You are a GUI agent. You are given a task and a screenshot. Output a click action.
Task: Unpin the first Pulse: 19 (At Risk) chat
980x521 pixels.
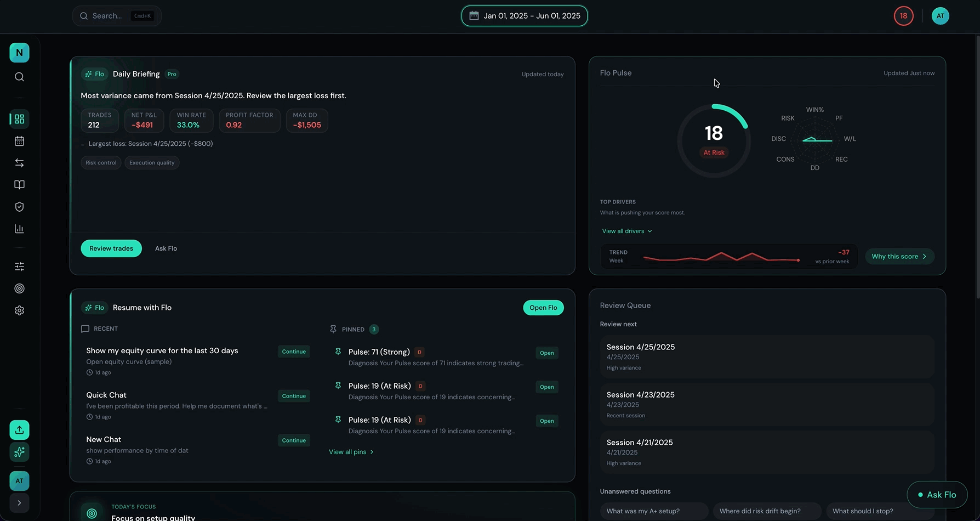coord(337,386)
